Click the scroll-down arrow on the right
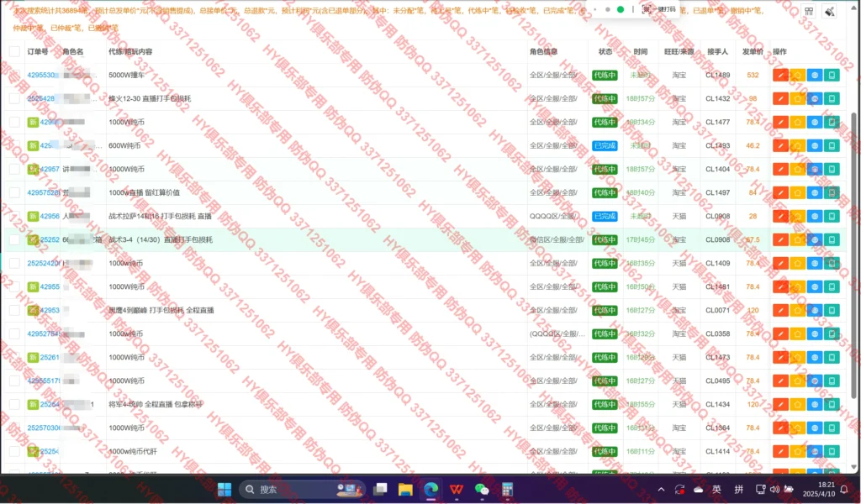This screenshot has width=861, height=504. [x=853, y=467]
